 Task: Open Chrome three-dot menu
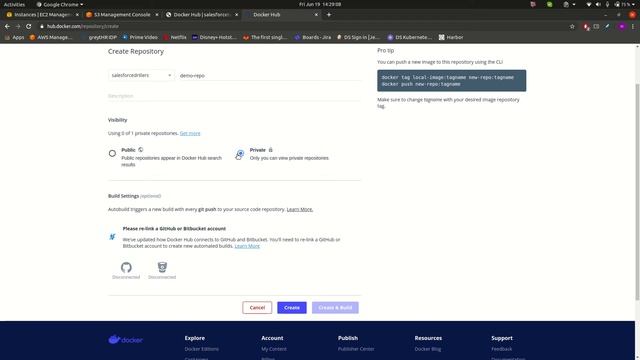click(x=633, y=26)
